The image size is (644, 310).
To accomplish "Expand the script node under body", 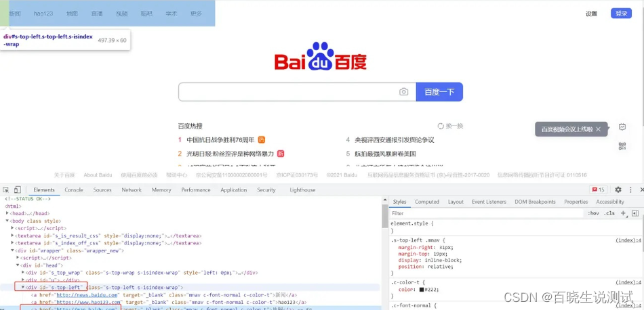I will coord(12,228).
